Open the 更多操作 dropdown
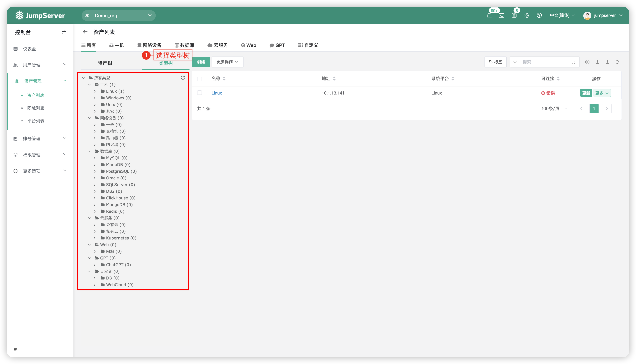Viewport: 636px width, 364px height. pyautogui.click(x=227, y=62)
